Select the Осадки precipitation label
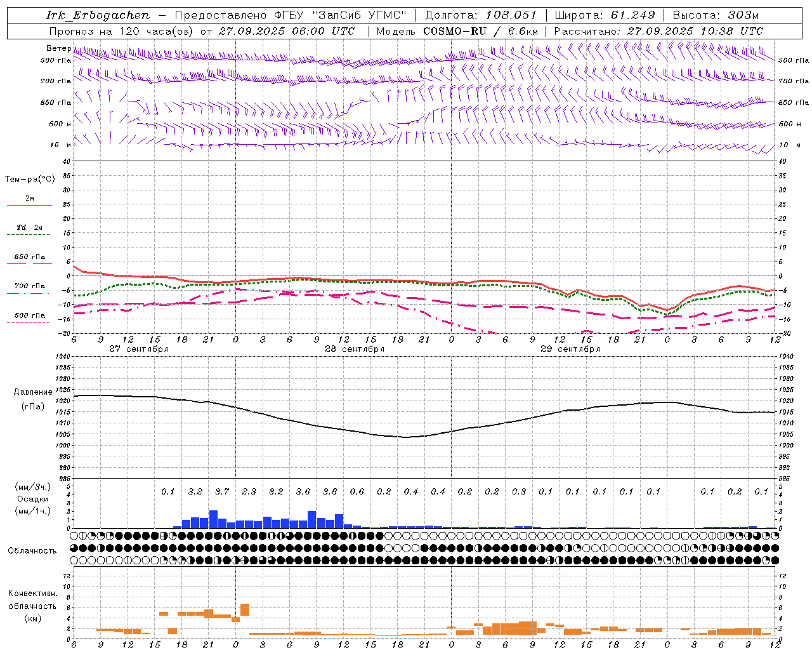812x650 pixels. (x=32, y=499)
